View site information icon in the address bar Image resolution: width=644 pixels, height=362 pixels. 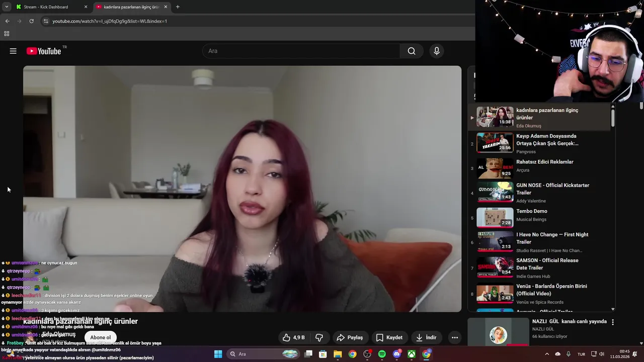tap(45, 21)
